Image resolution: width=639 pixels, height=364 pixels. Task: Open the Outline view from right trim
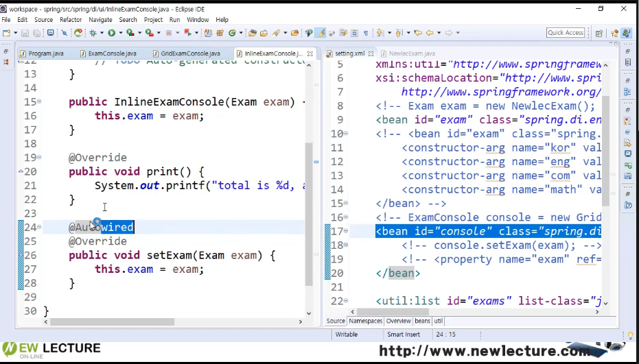coord(627,93)
